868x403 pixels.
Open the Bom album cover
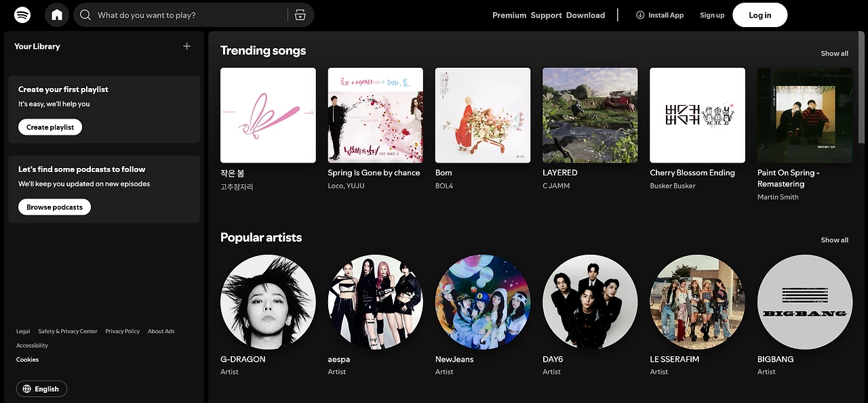pos(483,115)
